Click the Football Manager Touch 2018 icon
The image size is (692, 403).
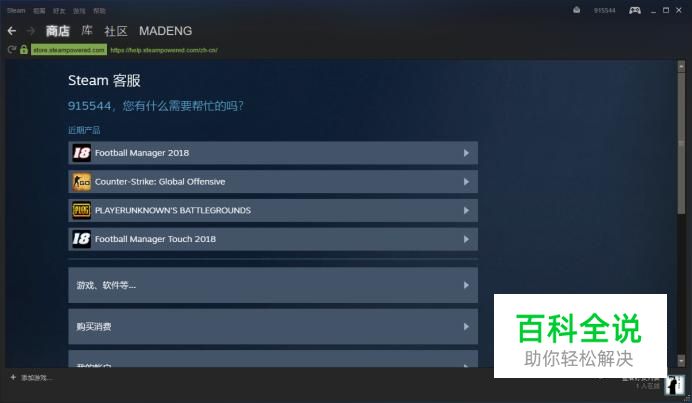point(82,239)
